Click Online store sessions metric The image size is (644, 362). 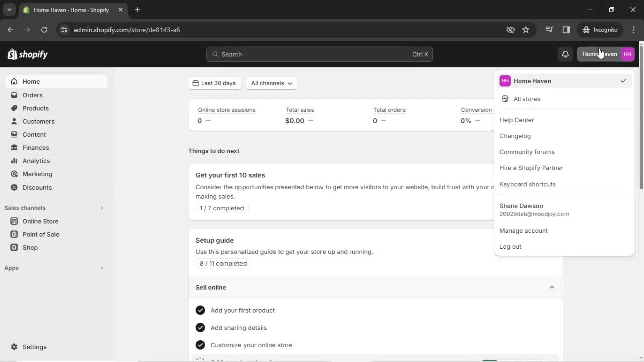(x=226, y=110)
